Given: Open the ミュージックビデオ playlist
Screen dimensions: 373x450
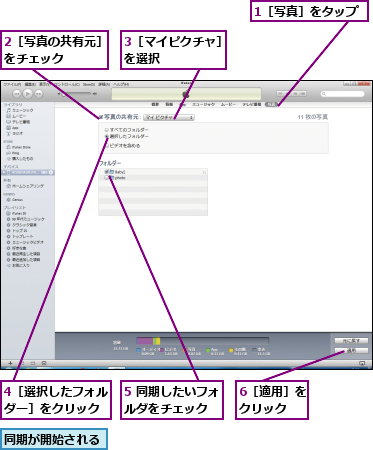Looking at the screenshot, I should (25, 242).
